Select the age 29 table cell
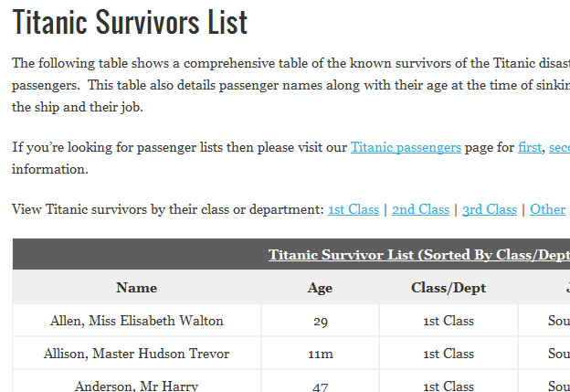 coord(320,321)
